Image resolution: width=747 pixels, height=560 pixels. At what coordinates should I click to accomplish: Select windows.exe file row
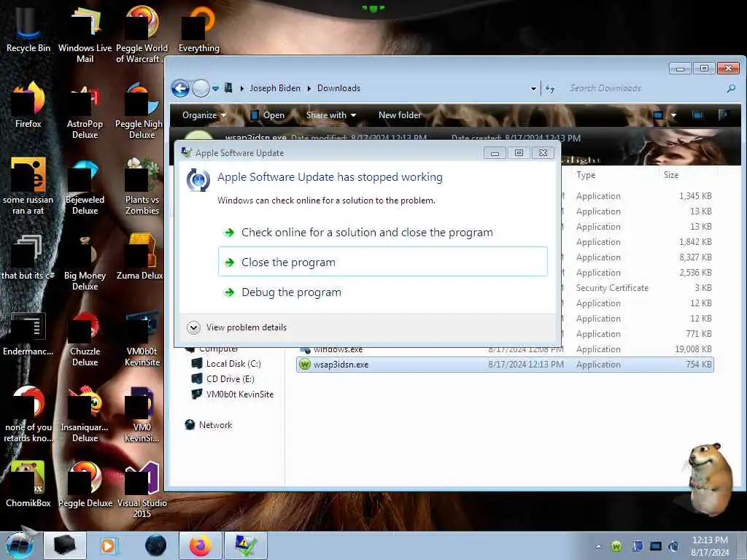[x=505, y=349]
